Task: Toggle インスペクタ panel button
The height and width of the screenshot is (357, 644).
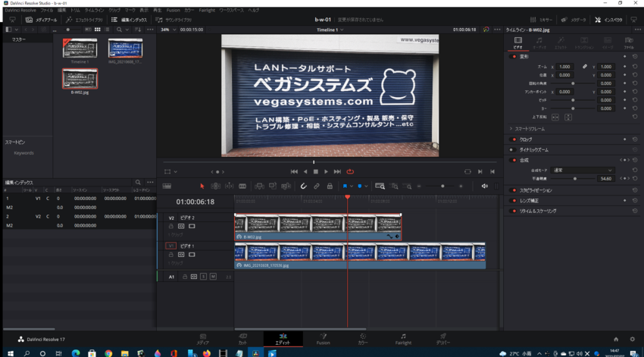Action: pos(608,20)
